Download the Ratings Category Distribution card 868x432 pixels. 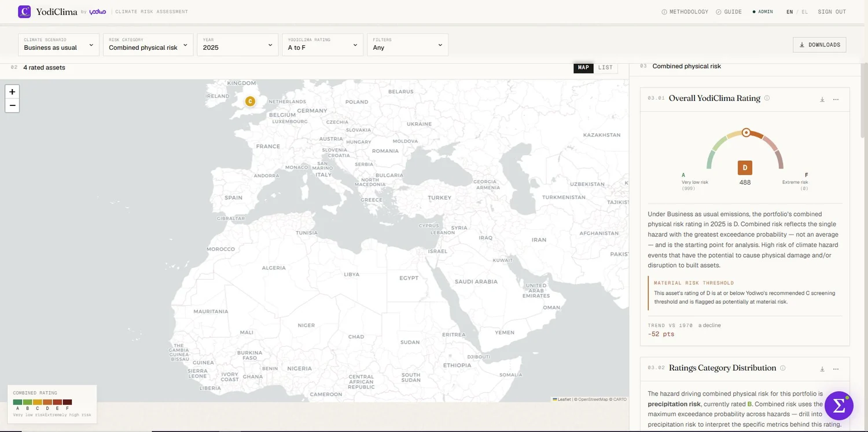822,369
